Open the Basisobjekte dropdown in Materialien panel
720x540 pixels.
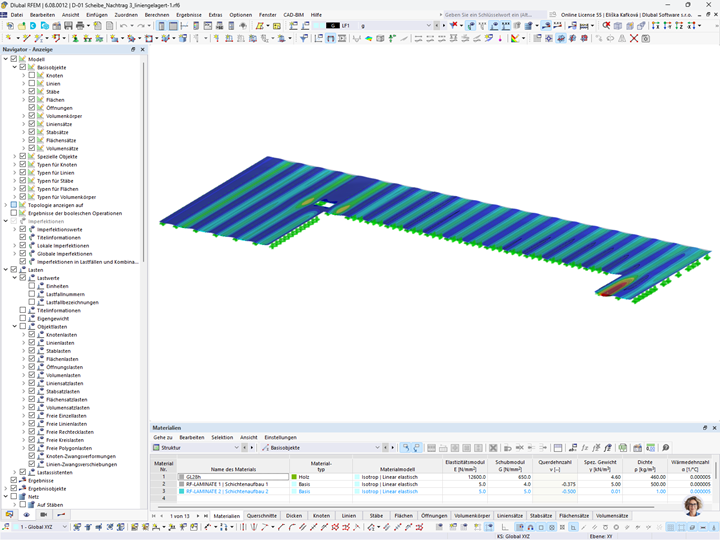377,448
